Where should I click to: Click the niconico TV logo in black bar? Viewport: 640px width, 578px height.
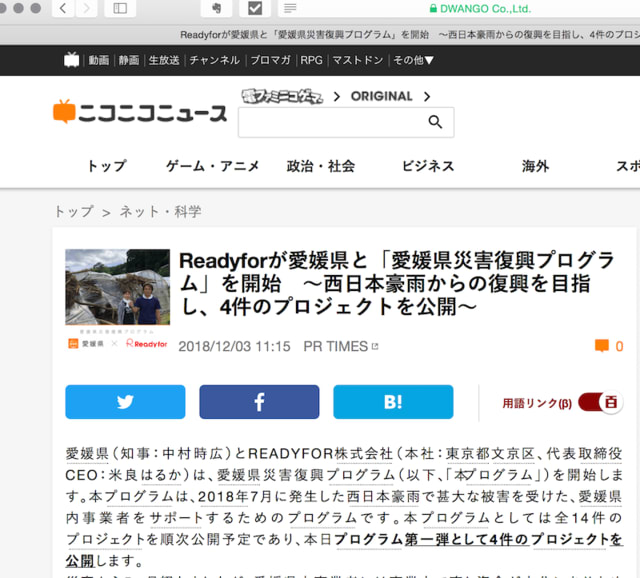pyautogui.click(x=71, y=60)
